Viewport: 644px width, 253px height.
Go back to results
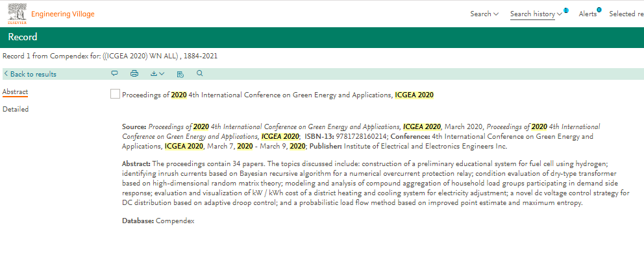tap(31, 74)
